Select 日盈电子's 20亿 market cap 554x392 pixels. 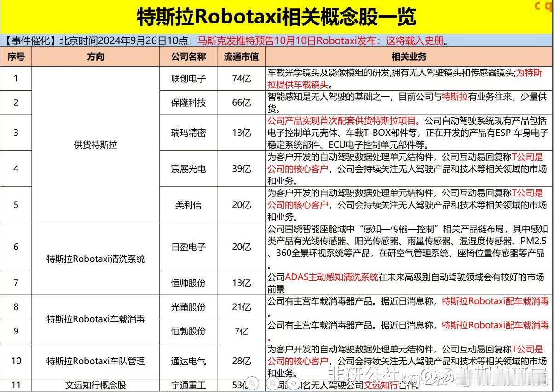(242, 247)
